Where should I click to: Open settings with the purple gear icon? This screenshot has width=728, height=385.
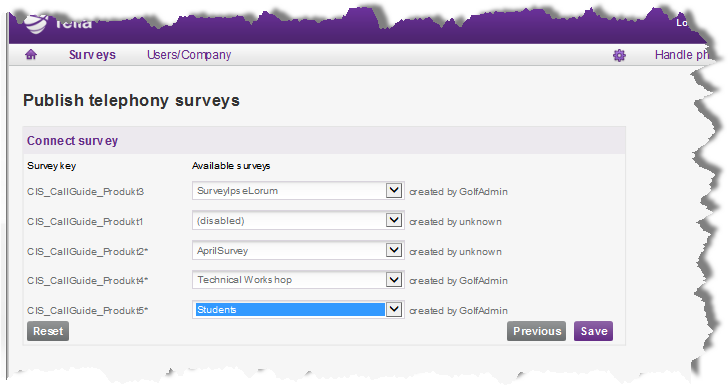coord(619,56)
